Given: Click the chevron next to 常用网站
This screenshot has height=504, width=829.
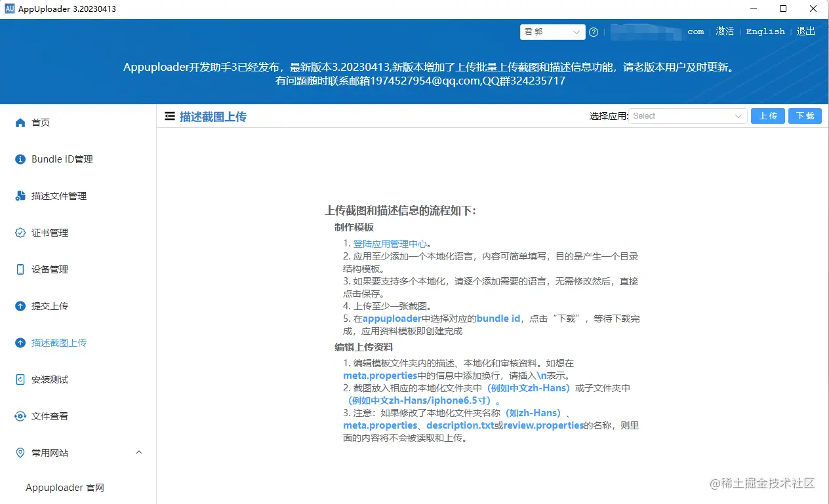Looking at the screenshot, I should tap(139, 453).
